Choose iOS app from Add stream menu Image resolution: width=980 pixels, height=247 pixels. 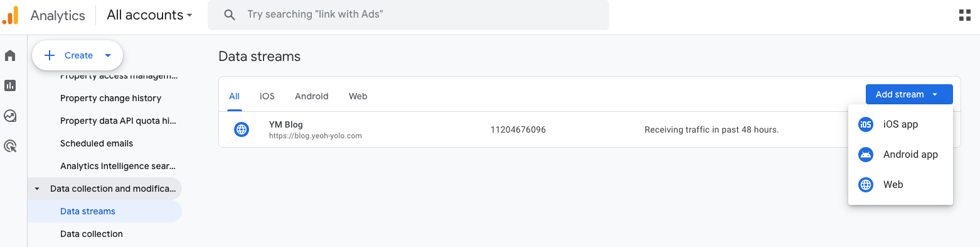pyautogui.click(x=900, y=124)
